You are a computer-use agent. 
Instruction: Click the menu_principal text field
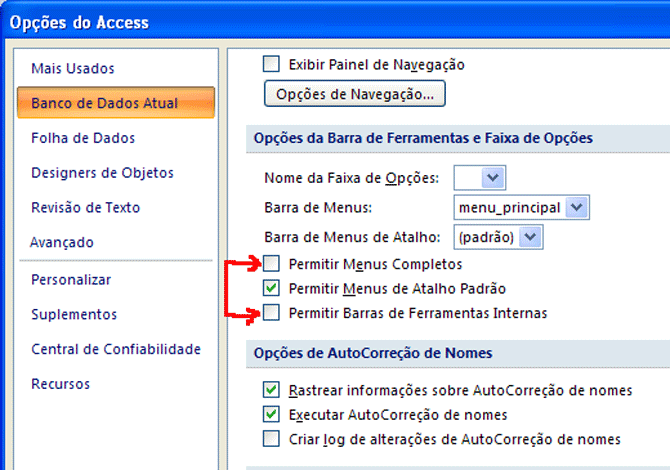tap(509, 207)
